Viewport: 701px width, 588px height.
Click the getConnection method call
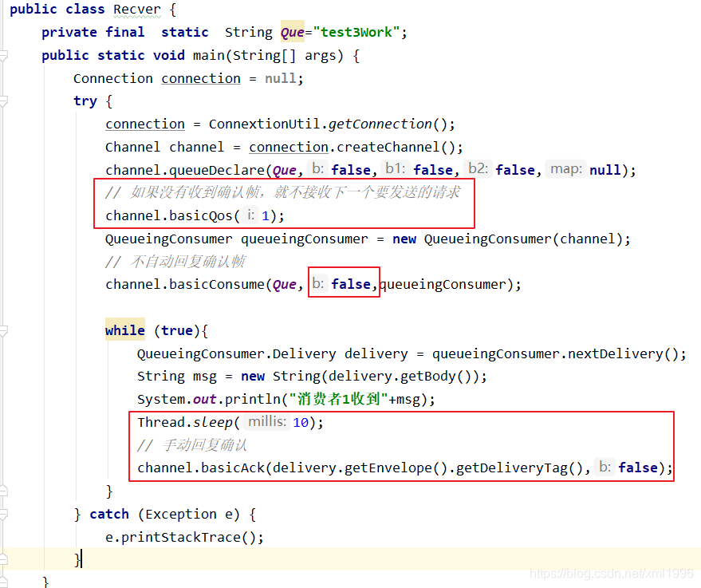380,124
